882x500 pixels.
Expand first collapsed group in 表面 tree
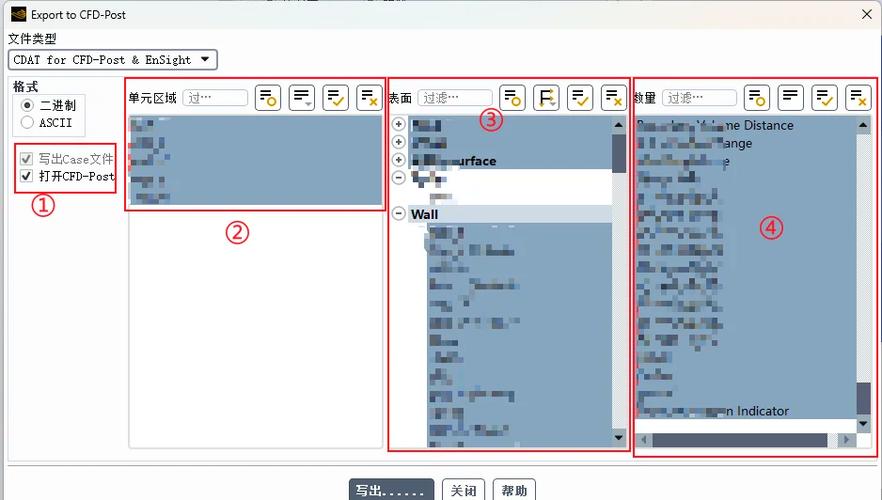click(x=398, y=124)
